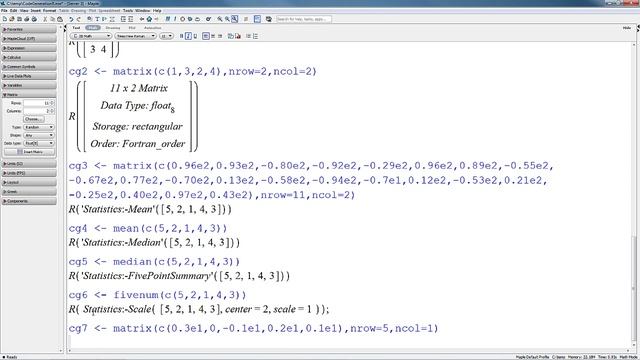Open the Help menu
Image resolution: width=640 pixels, height=360 pixels.
tap(157, 11)
